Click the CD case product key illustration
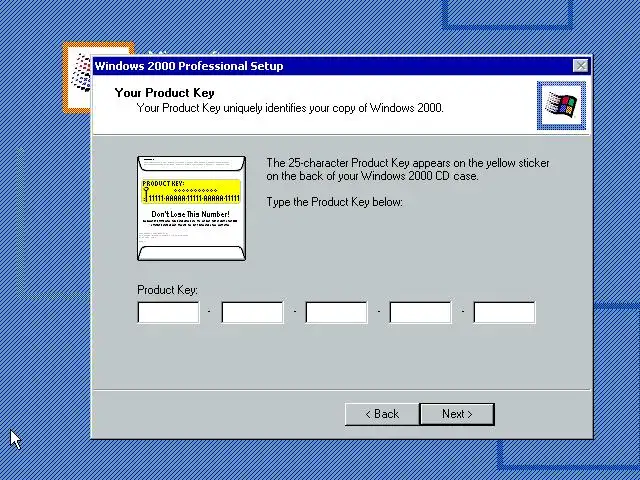Image resolution: width=640 pixels, height=480 pixels. [191, 208]
